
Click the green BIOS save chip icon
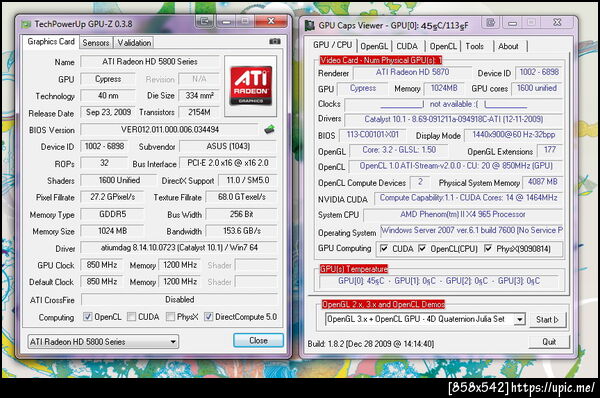pos(269,129)
